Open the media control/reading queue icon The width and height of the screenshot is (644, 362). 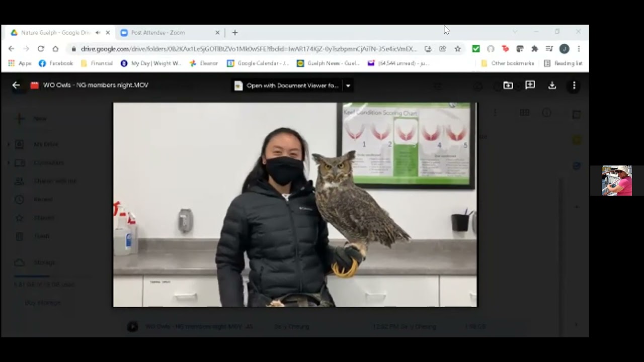(549, 49)
